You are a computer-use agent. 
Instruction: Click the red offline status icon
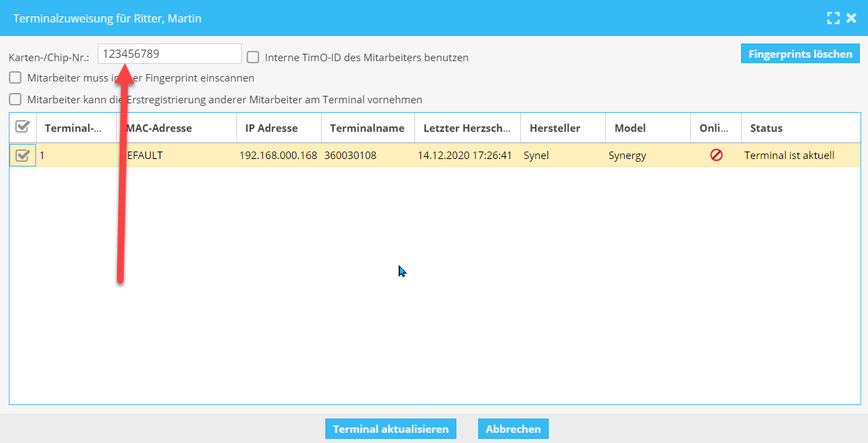[x=716, y=155]
